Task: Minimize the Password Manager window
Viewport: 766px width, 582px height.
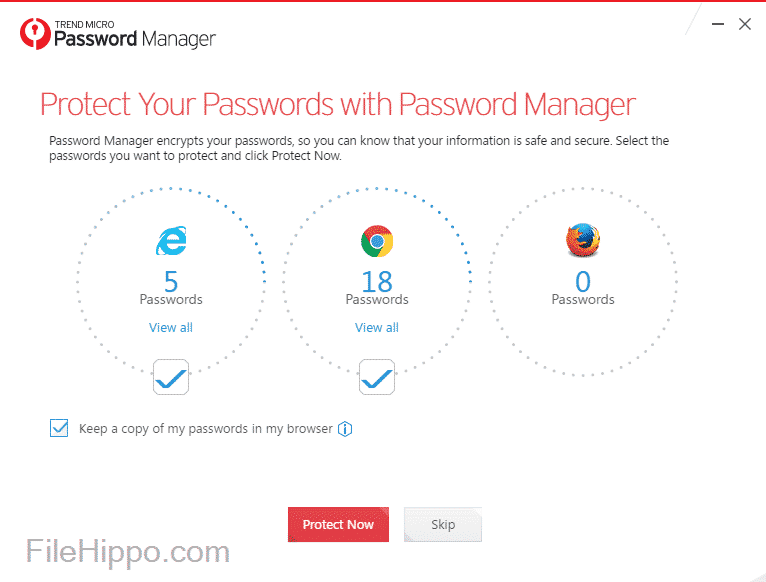Action: 716,24
